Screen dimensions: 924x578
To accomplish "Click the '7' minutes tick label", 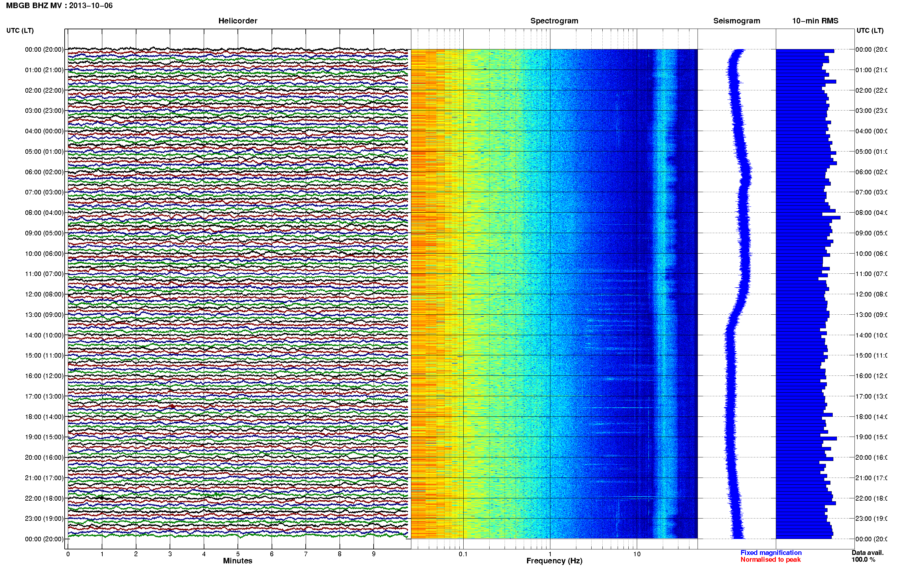I will [x=306, y=554].
